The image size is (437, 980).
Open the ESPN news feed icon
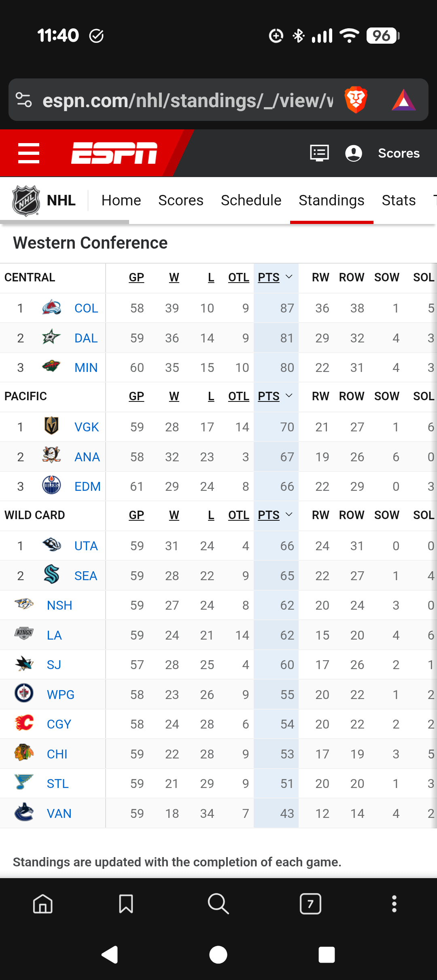[x=319, y=153]
